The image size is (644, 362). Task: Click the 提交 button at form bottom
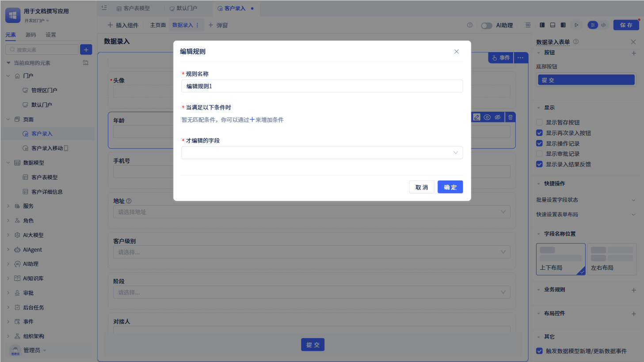point(313,345)
